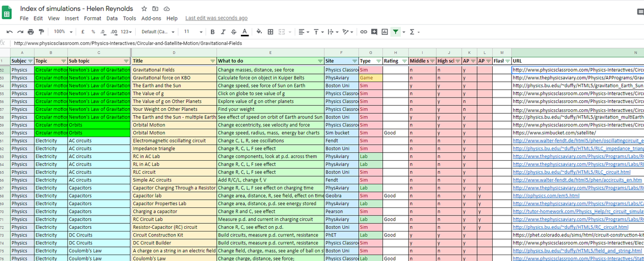Open the Data menu
The width and height of the screenshot is (644, 261).
pyautogui.click(x=112, y=18)
